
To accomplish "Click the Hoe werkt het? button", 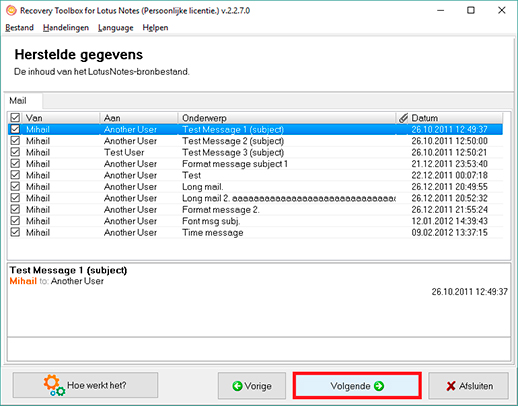I will coord(85,386).
